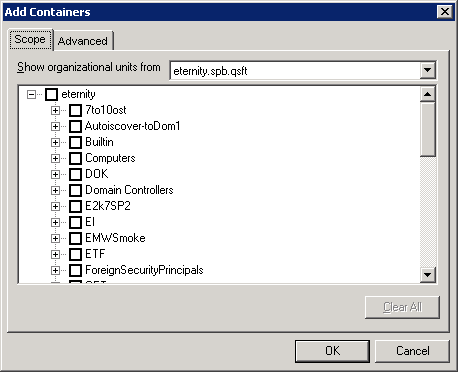Click the OK button
The width and height of the screenshot is (458, 372).
tap(332, 351)
